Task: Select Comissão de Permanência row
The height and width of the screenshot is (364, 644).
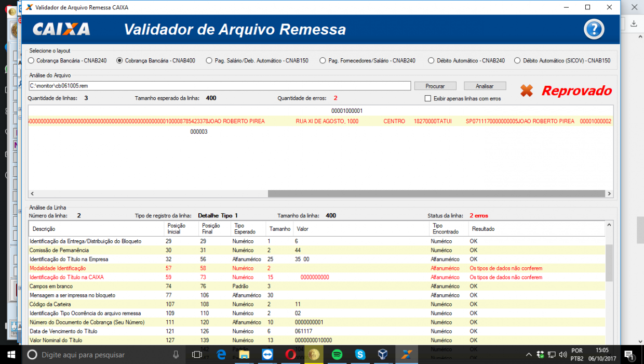Action: point(317,250)
